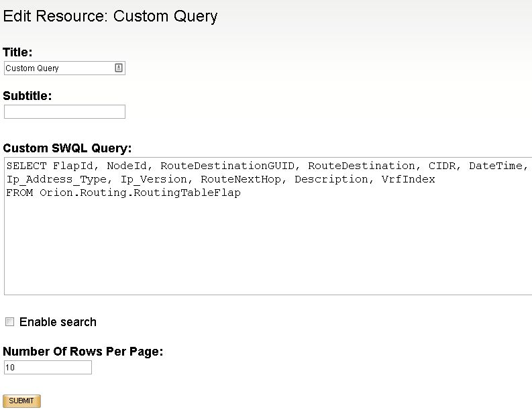Click 'Ip_Address_Type' in the query text
The image size is (532, 416).
(x=56, y=179)
